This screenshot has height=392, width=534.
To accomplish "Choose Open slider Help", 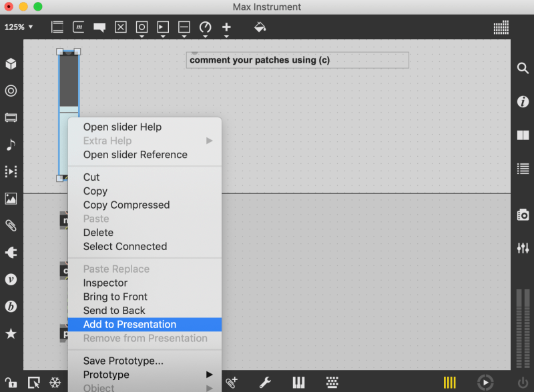I will (x=145, y=127).
